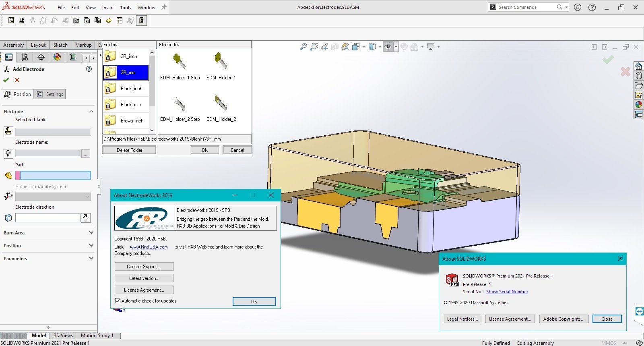Open the Tools menu
This screenshot has width=644, height=346.
(x=126, y=8)
